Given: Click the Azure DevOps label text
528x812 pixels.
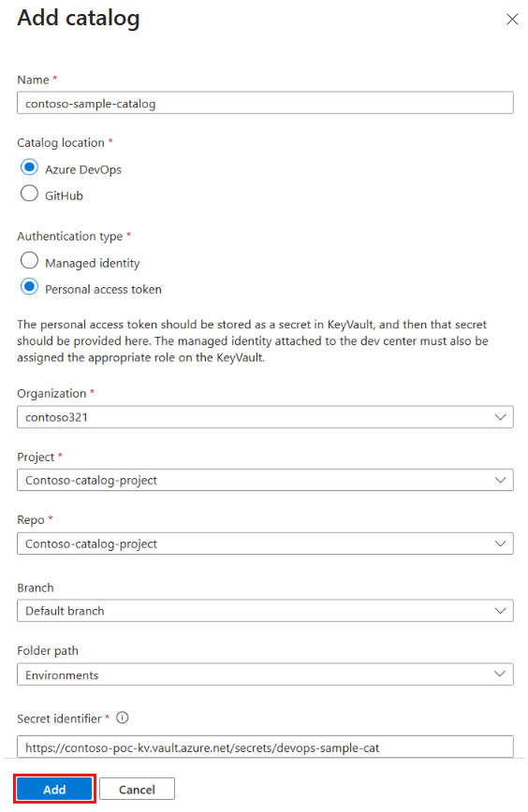Looking at the screenshot, I should coord(83,170).
